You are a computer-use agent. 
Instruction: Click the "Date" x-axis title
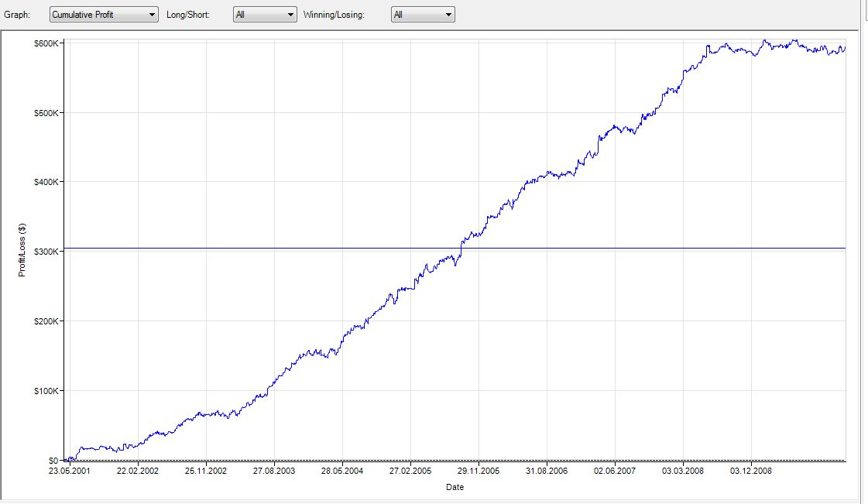tap(455, 487)
